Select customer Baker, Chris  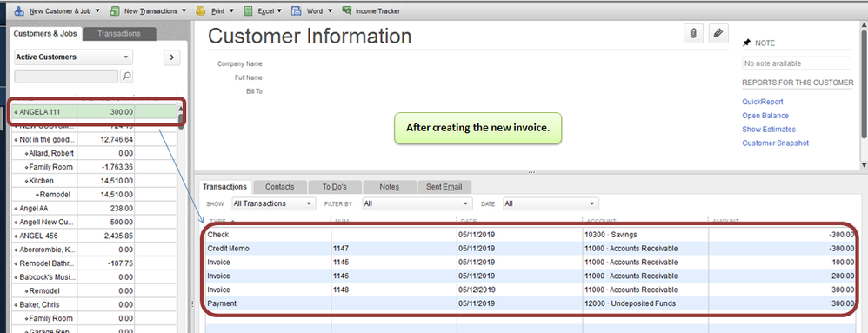point(94,305)
